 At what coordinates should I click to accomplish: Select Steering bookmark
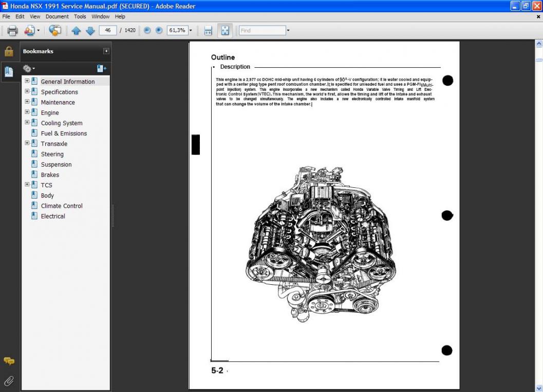(52, 154)
